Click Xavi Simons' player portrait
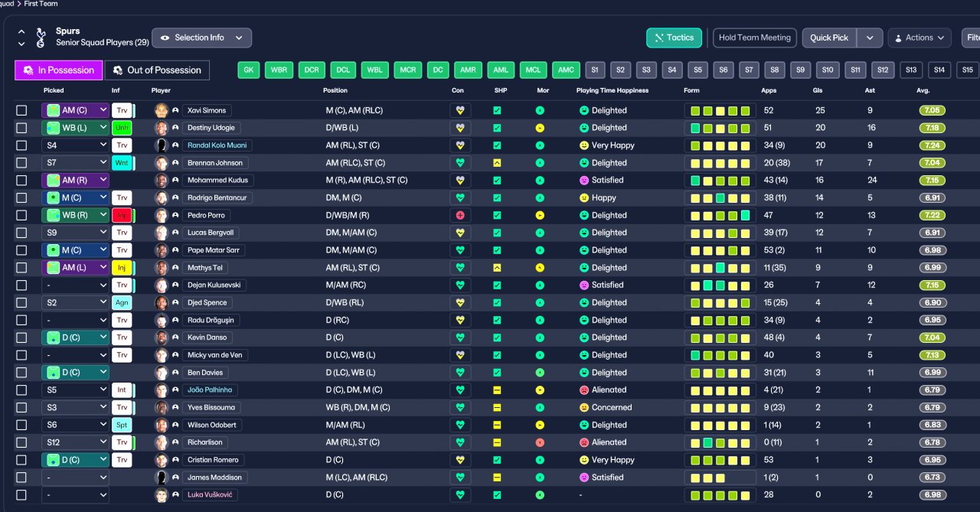980x512 pixels. 162,110
